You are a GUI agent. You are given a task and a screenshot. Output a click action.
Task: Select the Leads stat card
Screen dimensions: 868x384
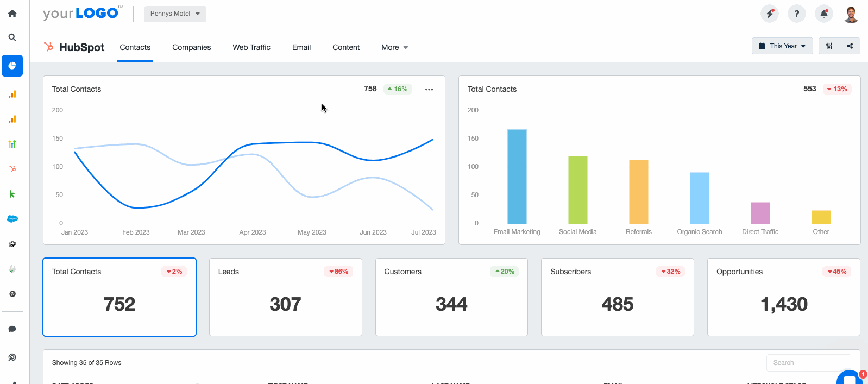click(285, 297)
